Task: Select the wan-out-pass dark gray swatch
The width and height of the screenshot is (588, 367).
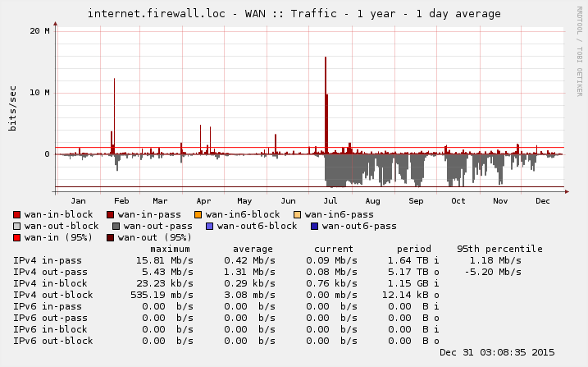Action: click(x=116, y=226)
